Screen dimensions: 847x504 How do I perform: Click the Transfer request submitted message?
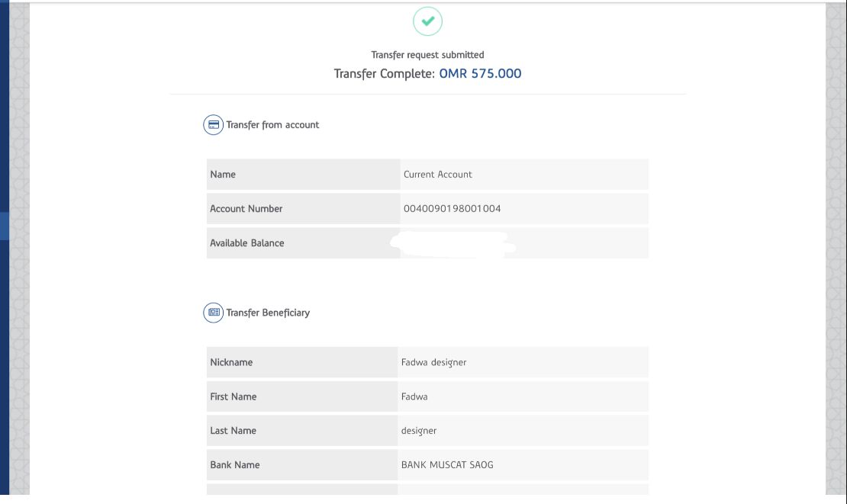[427, 55]
